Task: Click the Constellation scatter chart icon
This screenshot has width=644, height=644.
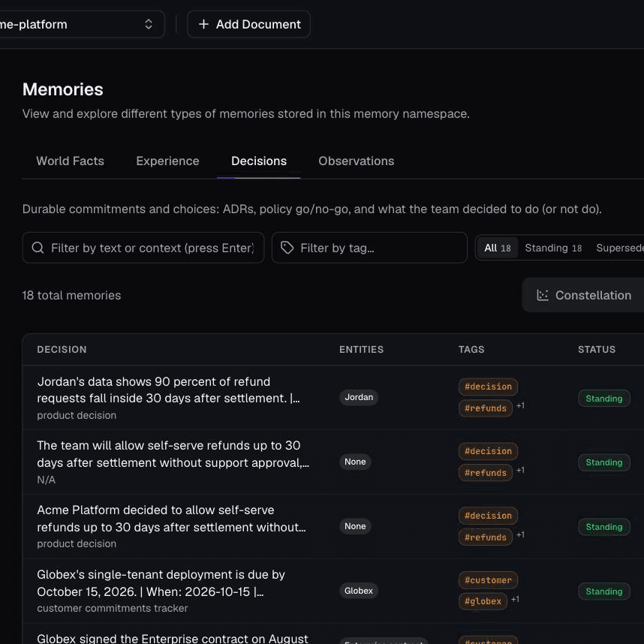Action: [x=543, y=295]
